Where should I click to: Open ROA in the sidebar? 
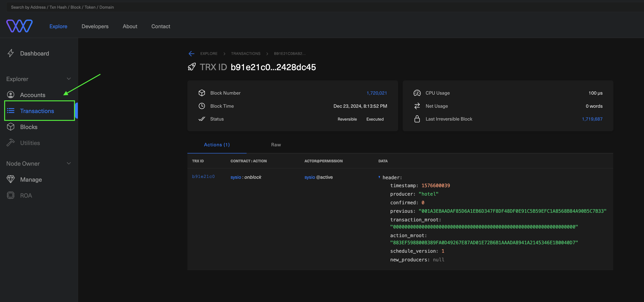(x=26, y=196)
